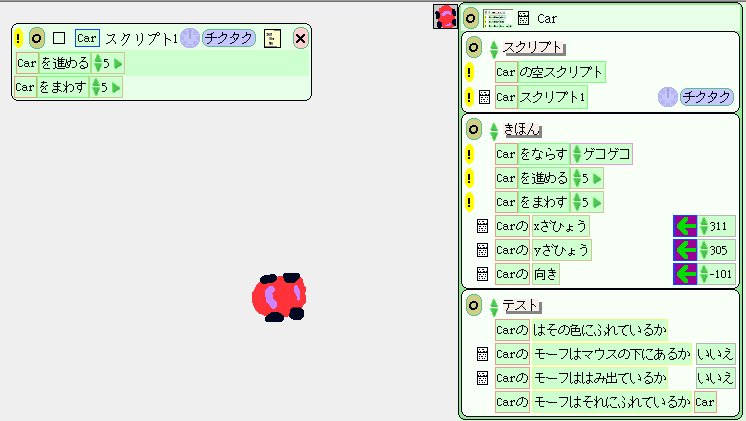Viewport: 746px width, 421px height.
Task: Open grid menu icon beside スクリプト1
Action: (x=484, y=97)
